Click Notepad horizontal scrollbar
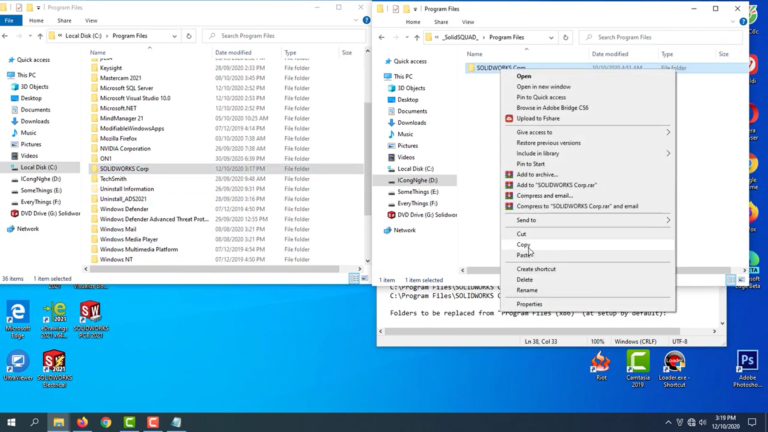The width and height of the screenshot is (768, 432). tap(532, 332)
